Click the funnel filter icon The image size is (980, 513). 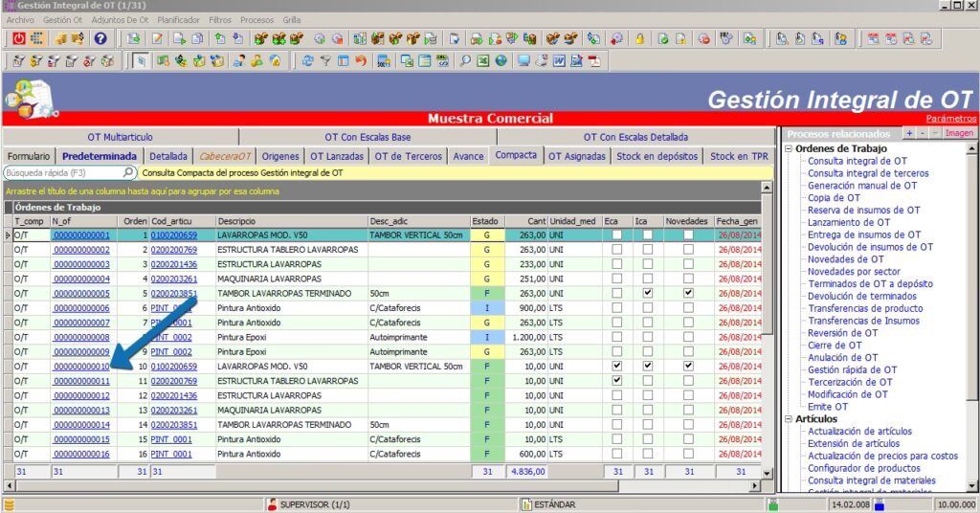point(325,61)
